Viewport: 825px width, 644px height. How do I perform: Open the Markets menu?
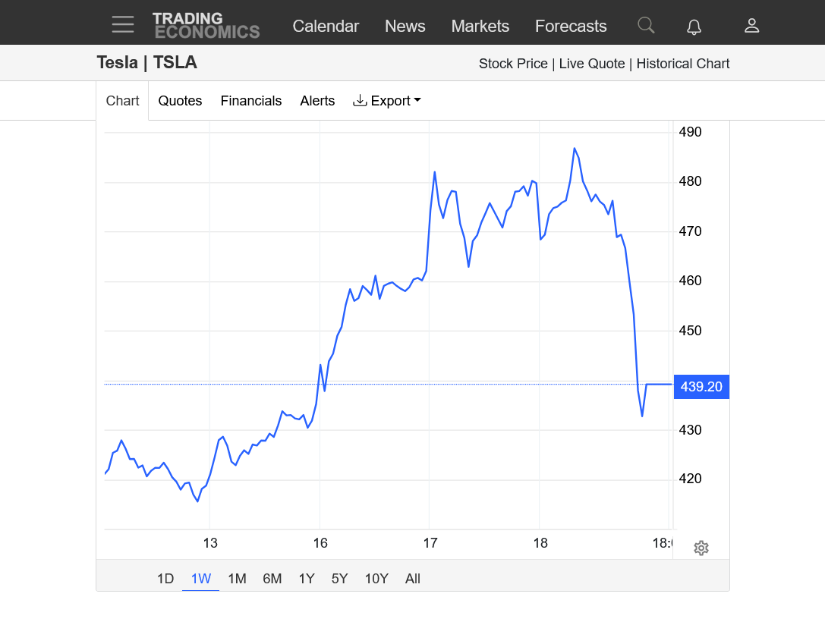[480, 27]
